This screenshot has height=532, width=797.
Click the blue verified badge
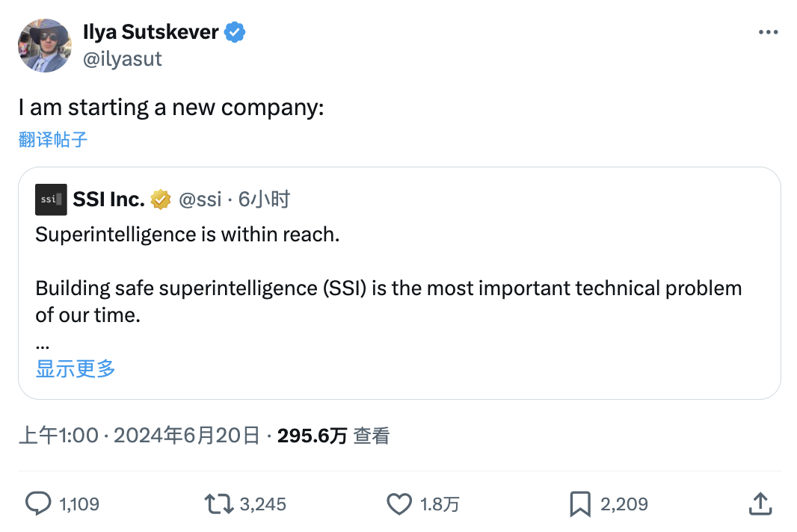pyautogui.click(x=236, y=33)
